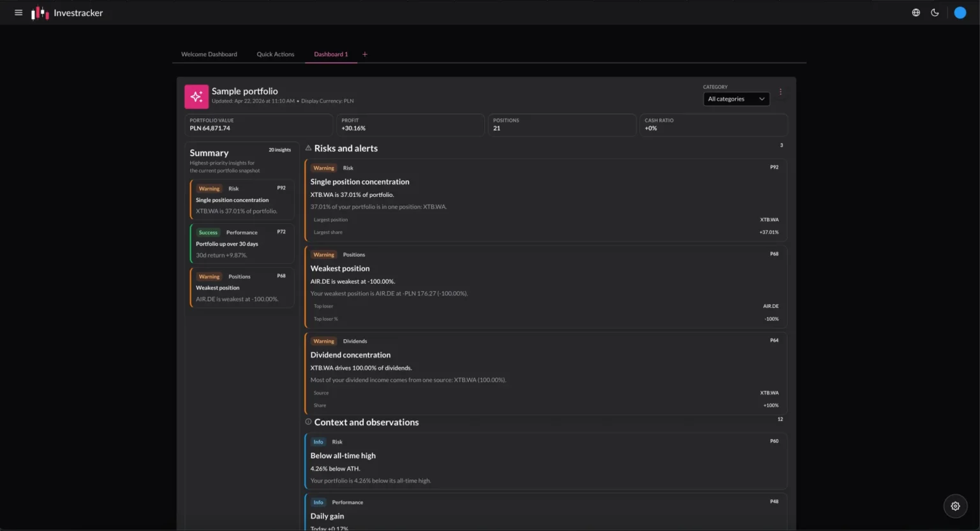
Task: Open the hamburger navigation menu
Action: [19, 13]
